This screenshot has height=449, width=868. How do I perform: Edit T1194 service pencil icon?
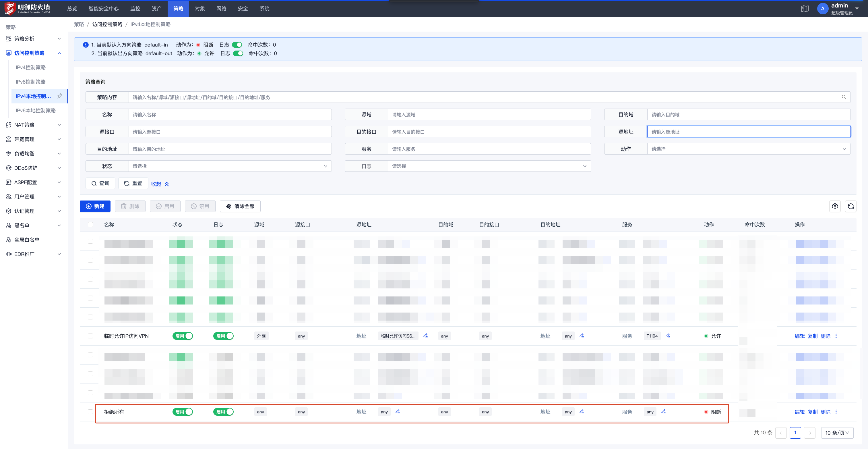[x=668, y=335]
